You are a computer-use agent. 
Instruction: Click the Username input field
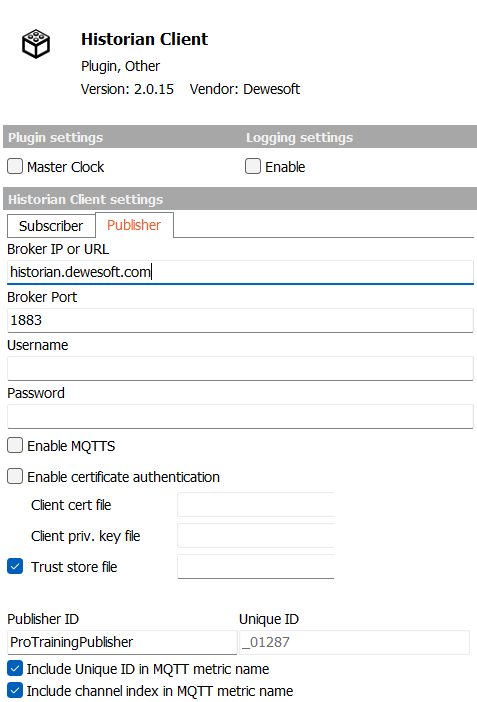(x=240, y=368)
